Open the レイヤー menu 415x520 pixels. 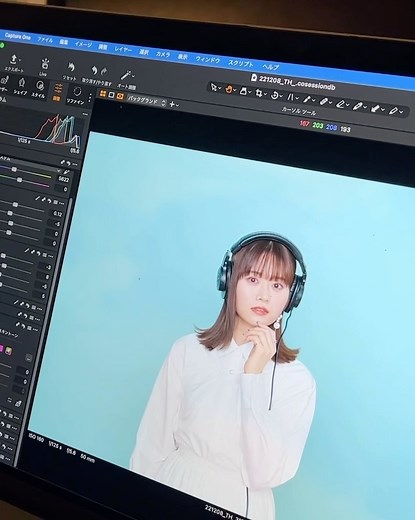123,49
